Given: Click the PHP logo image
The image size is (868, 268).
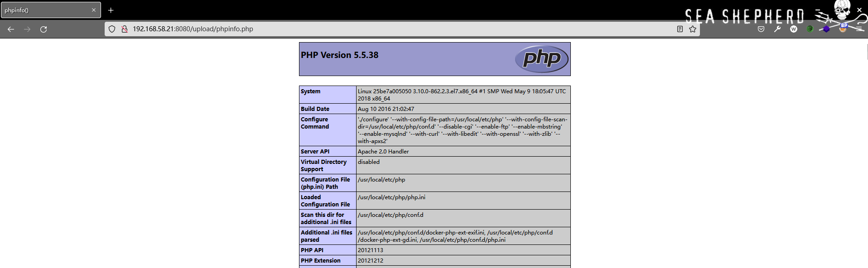Looking at the screenshot, I should click(x=541, y=59).
